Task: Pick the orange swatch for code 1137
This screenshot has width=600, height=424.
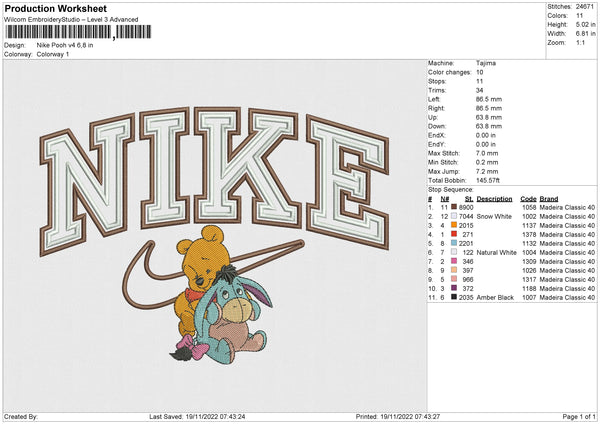Action: click(454, 225)
